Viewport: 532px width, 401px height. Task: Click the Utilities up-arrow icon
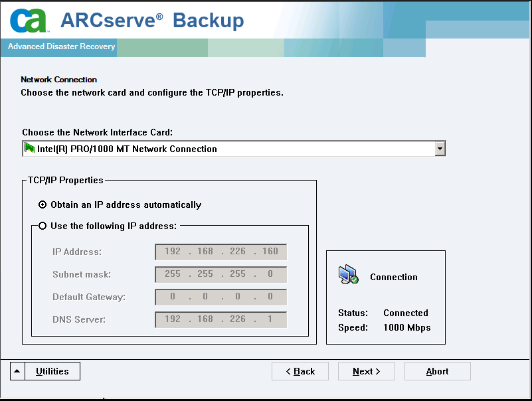click(17, 371)
